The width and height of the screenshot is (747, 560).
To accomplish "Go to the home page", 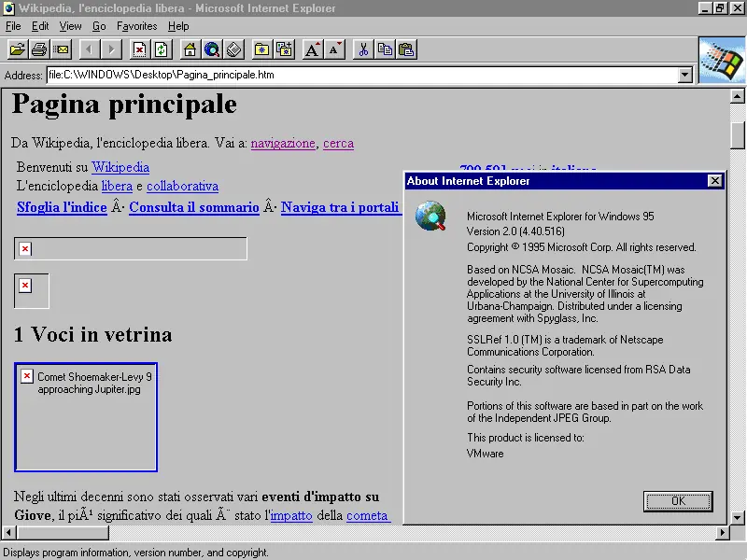I will click(x=190, y=49).
